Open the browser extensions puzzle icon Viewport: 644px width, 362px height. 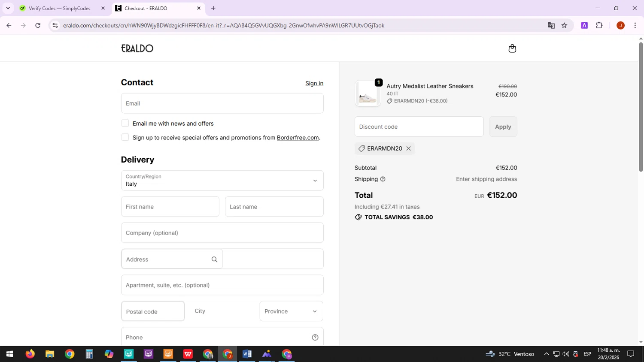[599, 25]
